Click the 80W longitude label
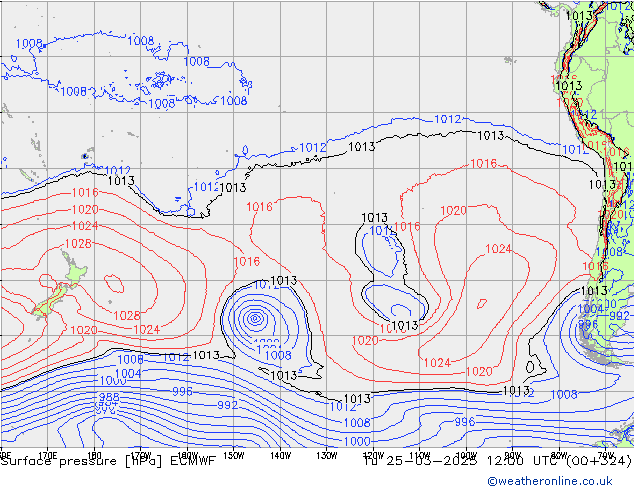The height and width of the screenshot is (490, 634). (x=559, y=456)
